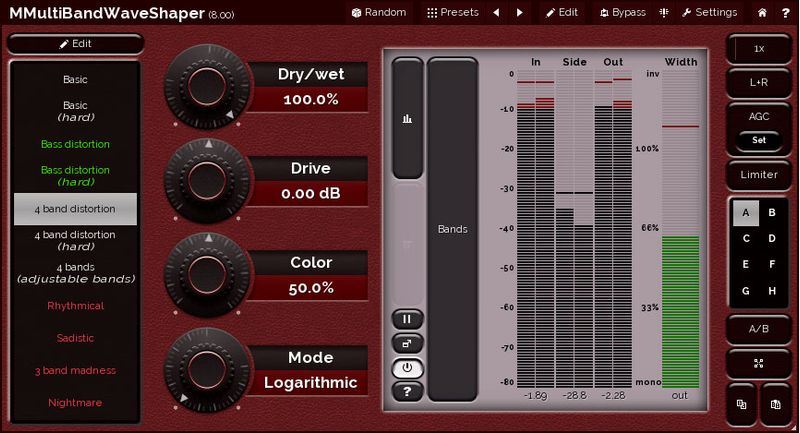Click the copy preset icon
The image size is (800, 433).
742,404
